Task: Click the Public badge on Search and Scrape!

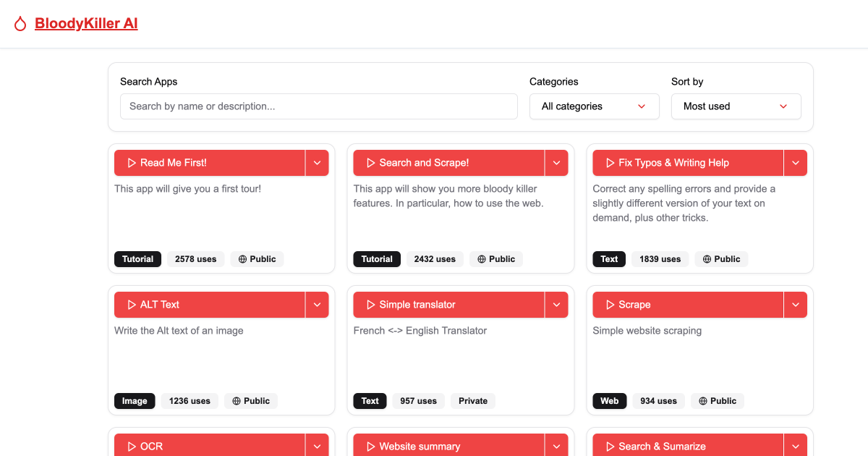Action: click(x=496, y=259)
